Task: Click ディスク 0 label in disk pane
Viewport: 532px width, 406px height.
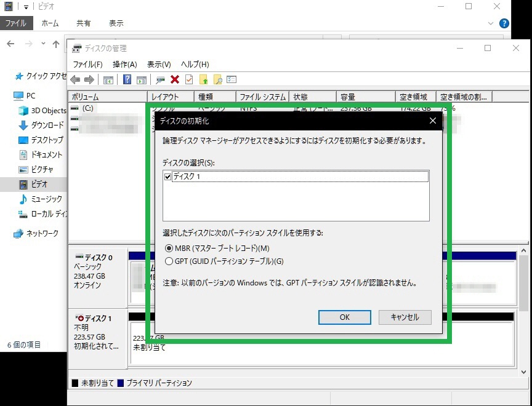Action: [99, 258]
